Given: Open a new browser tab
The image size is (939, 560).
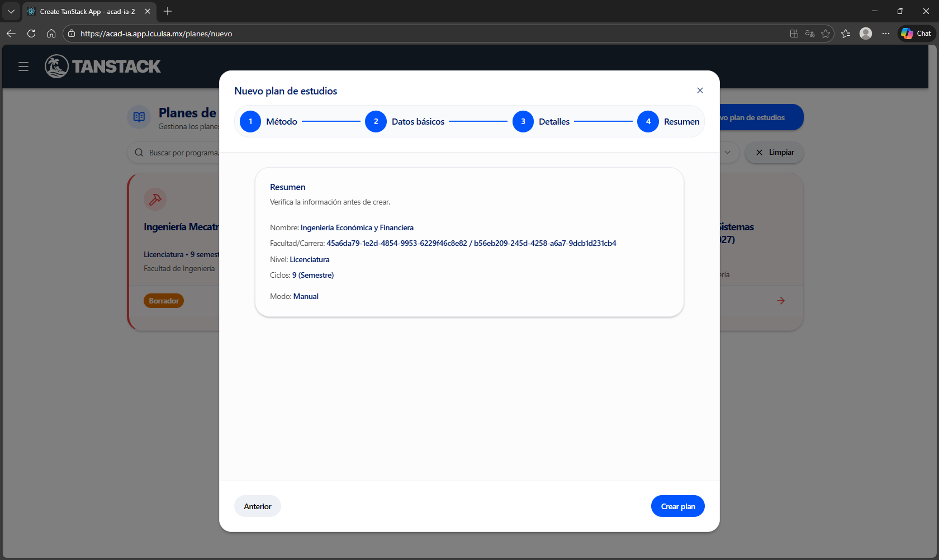Looking at the screenshot, I should 168,11.
